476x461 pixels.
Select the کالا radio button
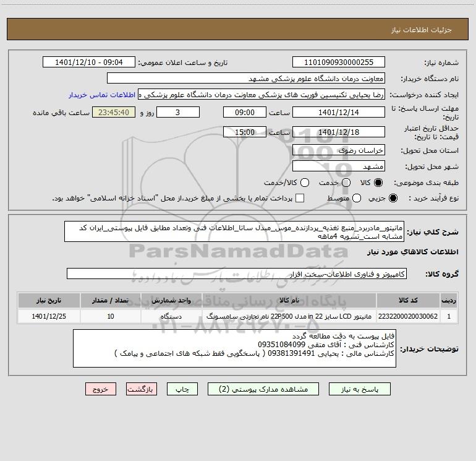(378, 183)
